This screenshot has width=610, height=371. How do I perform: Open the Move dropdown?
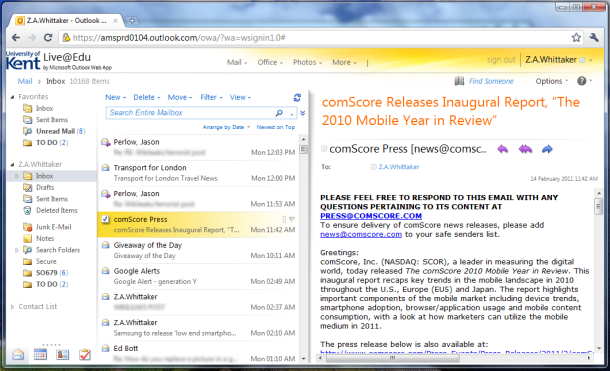[180, 97]
